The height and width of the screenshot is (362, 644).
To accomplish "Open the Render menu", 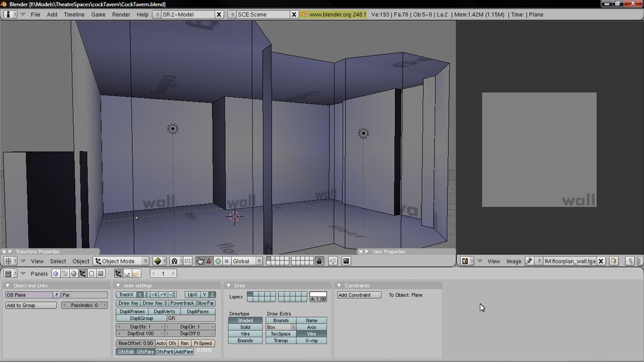I will [x=121, y=15].
